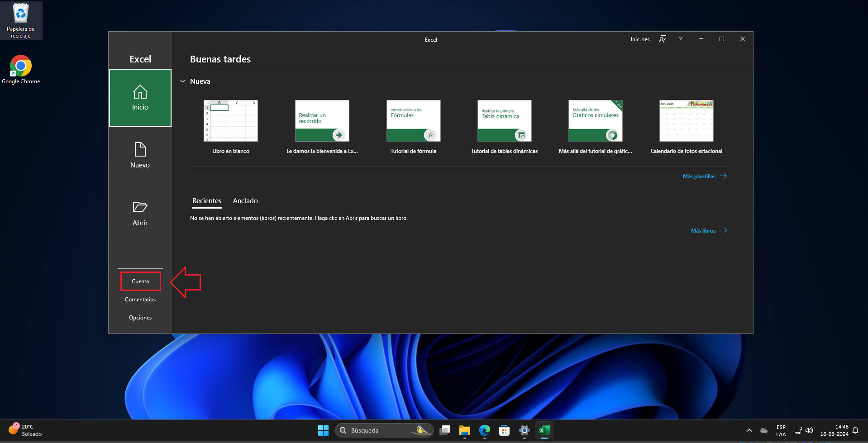Show hidden system tray icons
This screenshot has height=443, width=868.
[749, 430]
